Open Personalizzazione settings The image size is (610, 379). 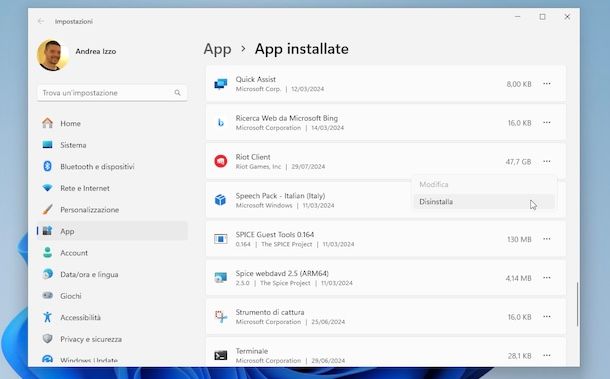112,210
